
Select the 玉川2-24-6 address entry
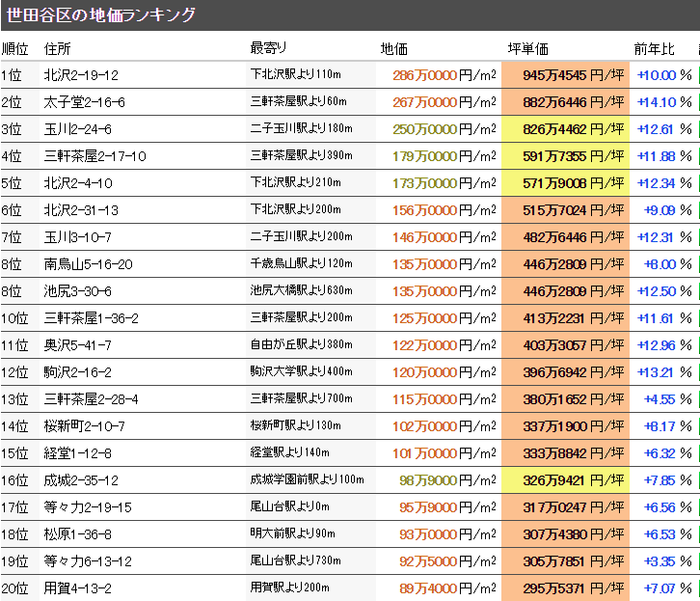[x=77, y=129]
